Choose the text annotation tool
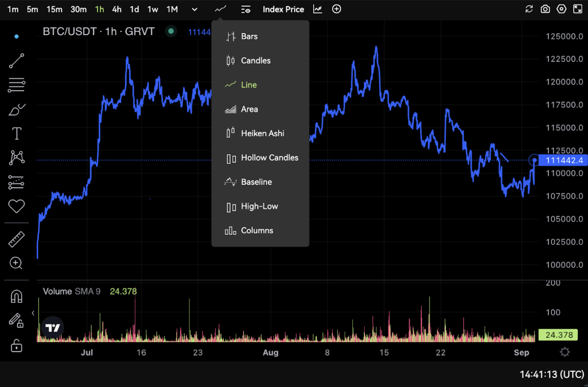 [16, 134]
